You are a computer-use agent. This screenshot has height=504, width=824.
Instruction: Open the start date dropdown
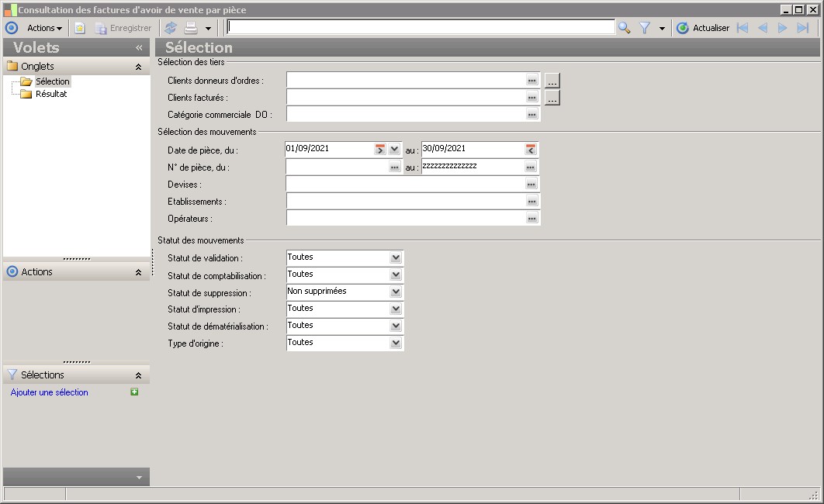tap(395, 149)
